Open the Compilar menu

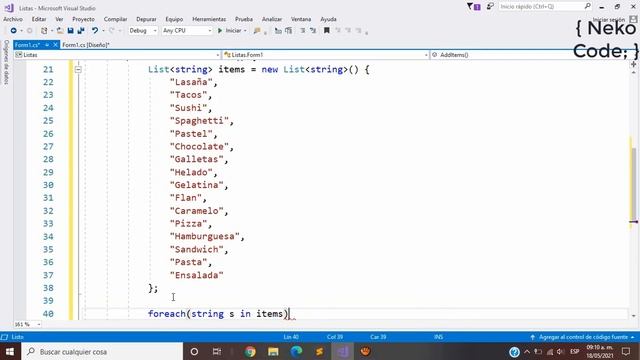(x=116, y=19)
